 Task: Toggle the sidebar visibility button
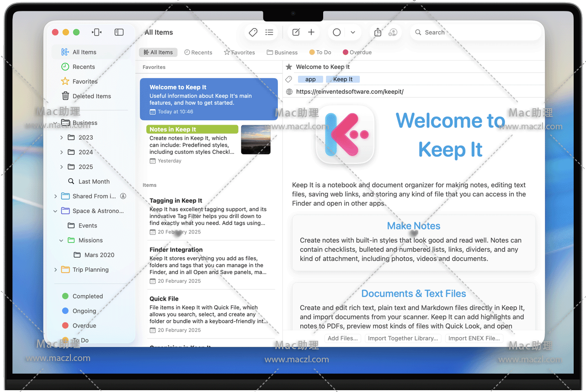pos(119,32)
